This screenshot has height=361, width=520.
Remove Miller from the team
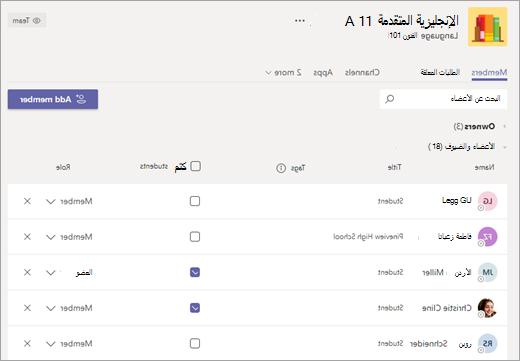(27, 272)
